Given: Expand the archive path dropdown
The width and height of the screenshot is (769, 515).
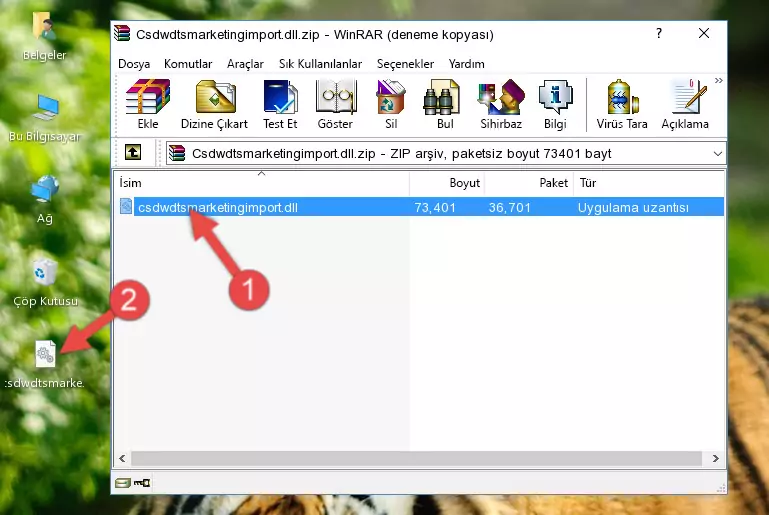Looking at the screenshot, I should [718, 154].
